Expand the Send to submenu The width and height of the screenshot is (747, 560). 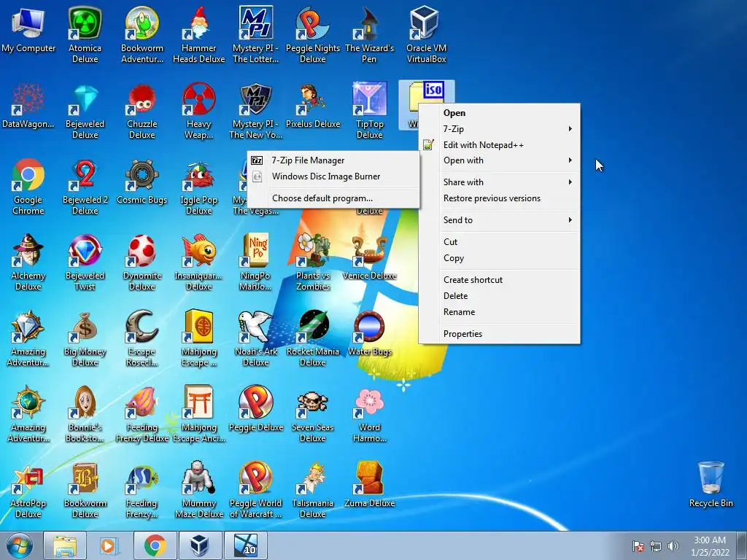[x=499, y=220]
